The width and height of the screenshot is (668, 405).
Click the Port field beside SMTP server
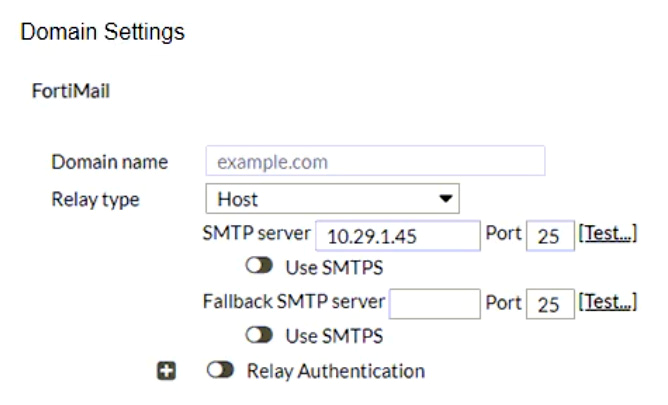[551, 235]
